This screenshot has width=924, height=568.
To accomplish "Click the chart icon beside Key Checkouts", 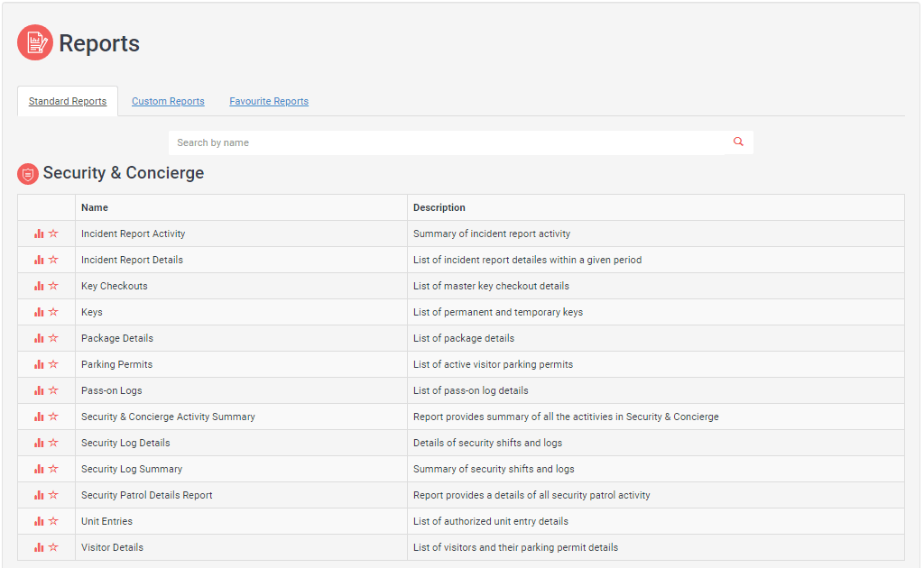I will [x=39, y=286].
